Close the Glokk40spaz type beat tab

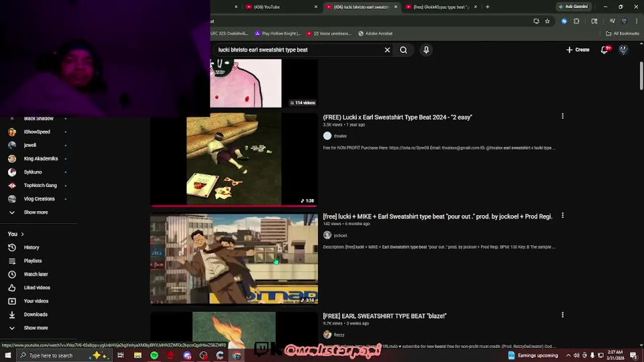pos(475,7)
